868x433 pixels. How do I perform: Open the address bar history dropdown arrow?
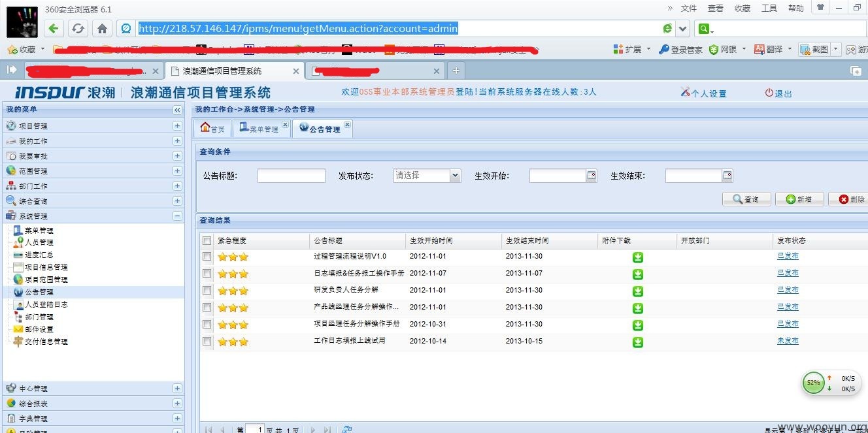[683, 29]
